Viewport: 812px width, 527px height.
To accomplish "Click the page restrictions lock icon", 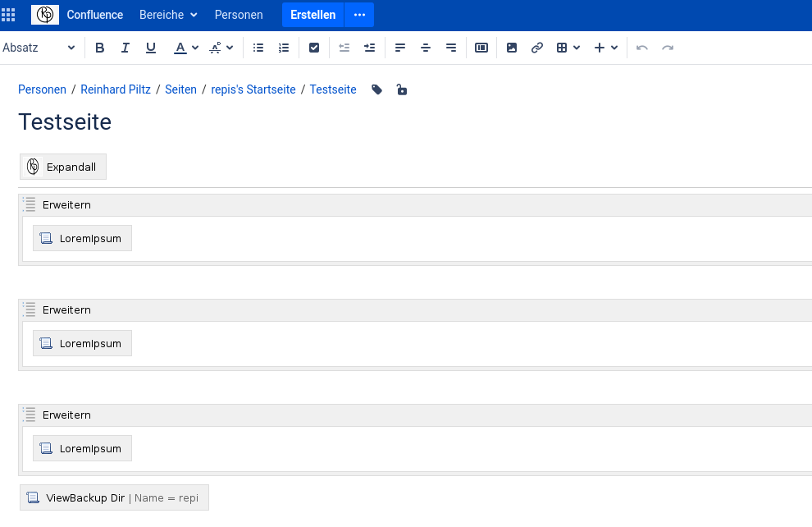I will point(402,89).
